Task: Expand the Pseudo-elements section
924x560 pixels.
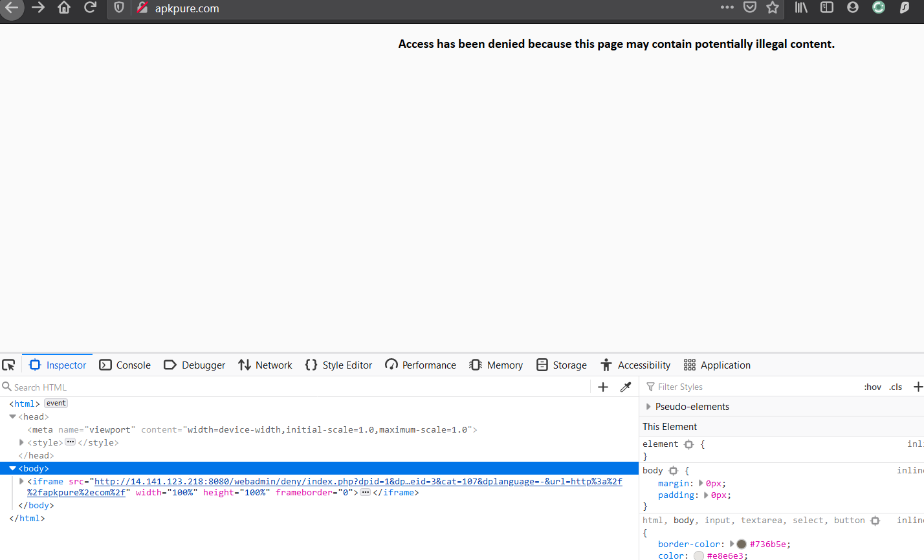Action: point(648,407)
